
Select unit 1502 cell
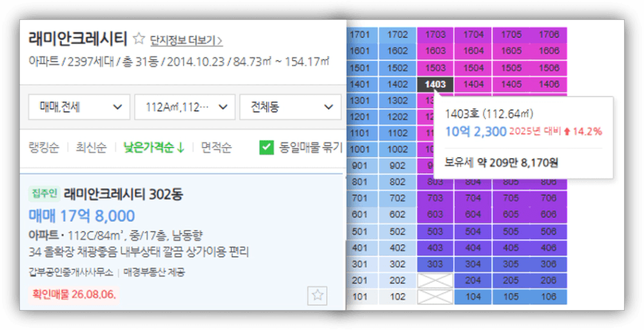click(x=397, y=68)
